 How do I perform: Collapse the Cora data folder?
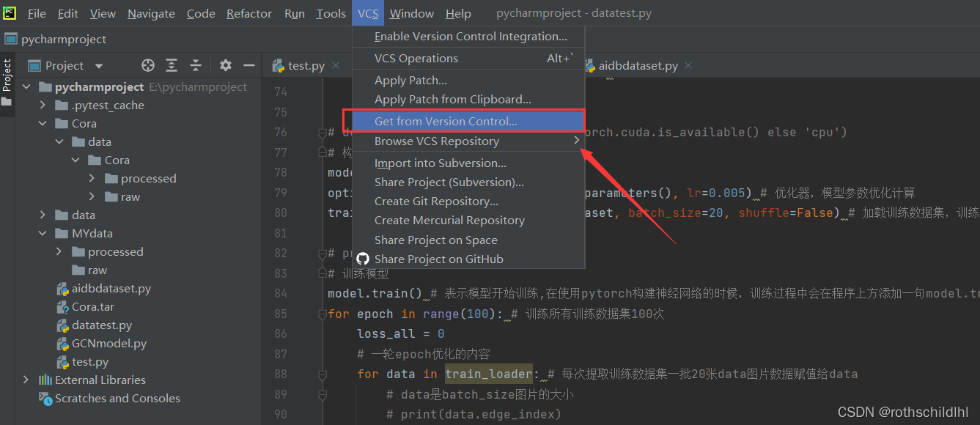(59, 141)
